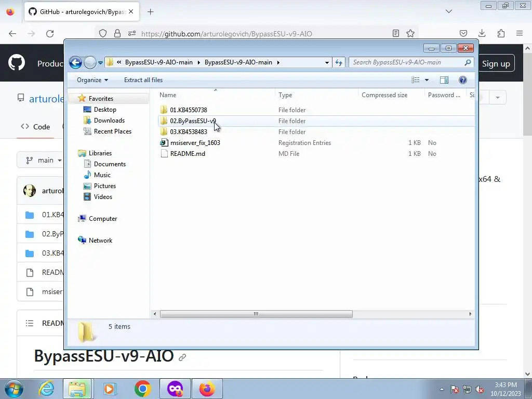This screenshot has height=399, width=532.
Task: Switch to the GitHub Code tab
Action: point(35,127)
